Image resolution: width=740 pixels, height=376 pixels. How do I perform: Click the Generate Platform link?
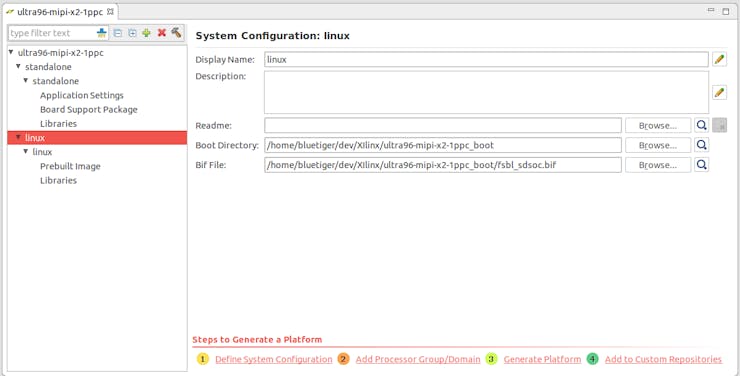point(542,359)
